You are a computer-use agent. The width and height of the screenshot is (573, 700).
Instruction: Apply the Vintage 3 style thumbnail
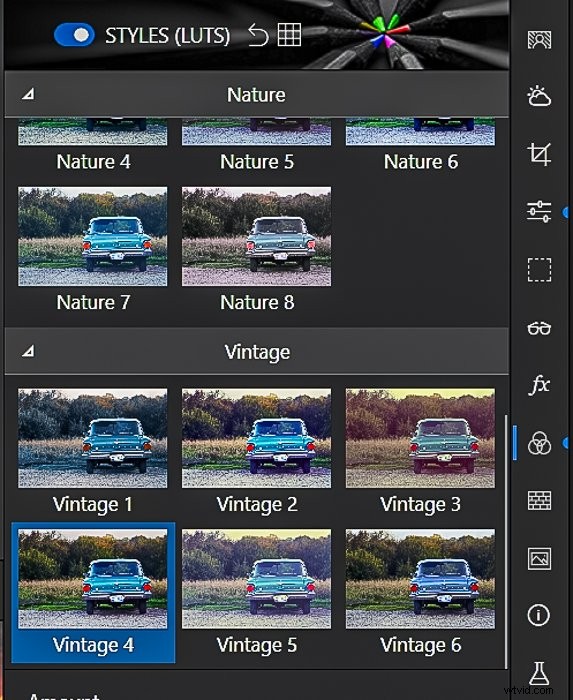pyautogui.click(x=420, y=438)
